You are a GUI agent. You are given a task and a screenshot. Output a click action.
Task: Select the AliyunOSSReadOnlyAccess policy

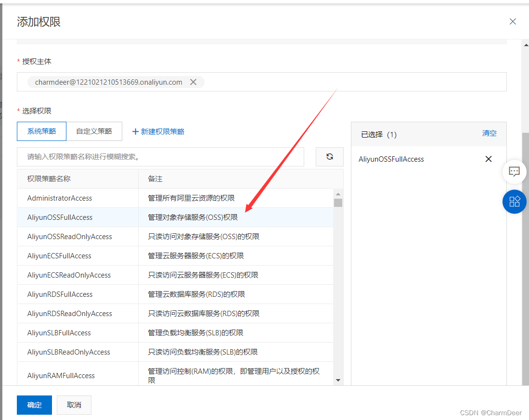click(175, 236)
